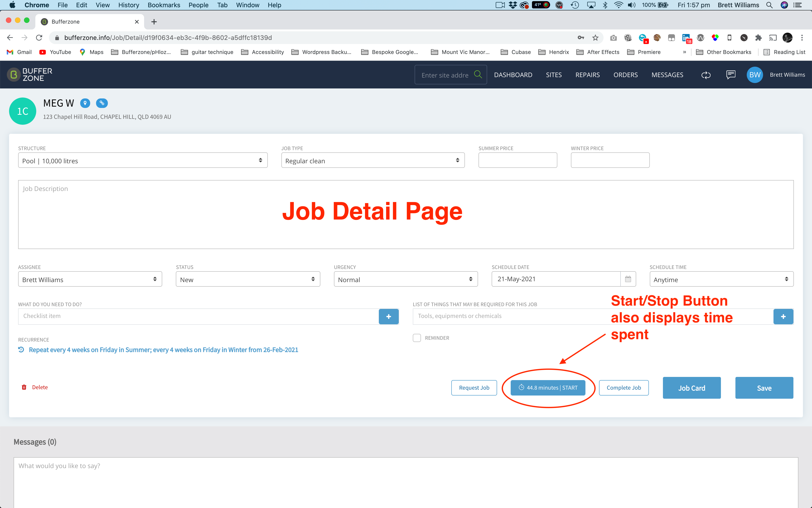The width and height of the screenshot is (812, 508).
Task: Click the LinkedIn extension icon
Action: [686, 38]
